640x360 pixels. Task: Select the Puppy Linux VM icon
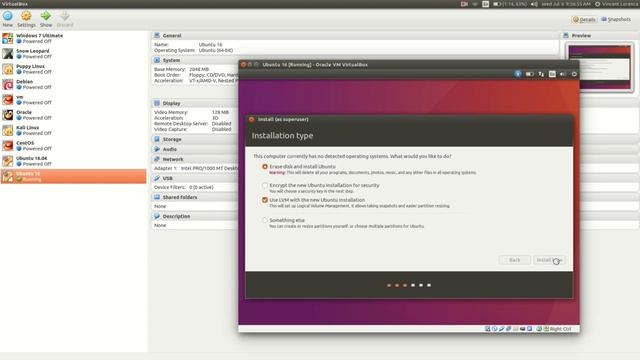[8, 69]
